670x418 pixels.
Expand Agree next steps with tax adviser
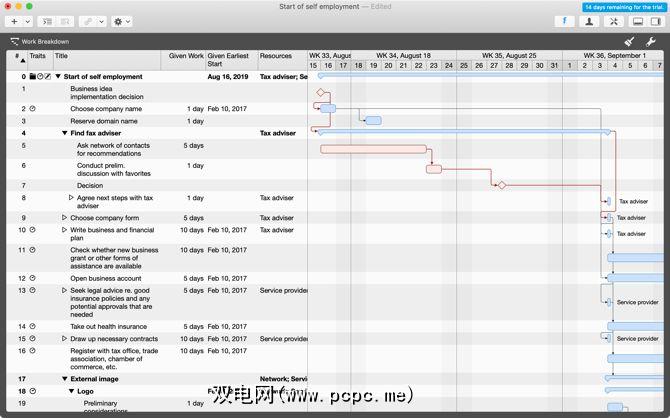click(71, 197)
